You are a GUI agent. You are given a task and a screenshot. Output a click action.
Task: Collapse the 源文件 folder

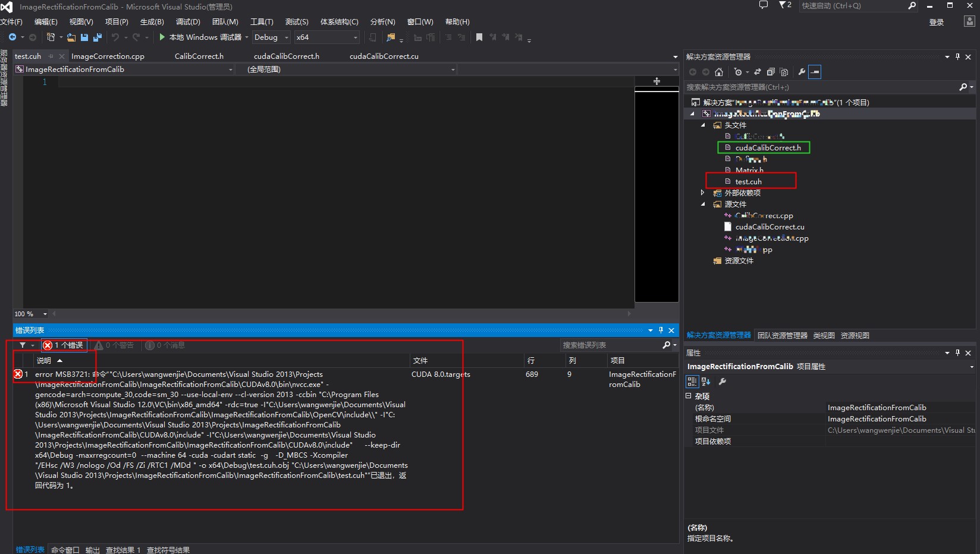703,204
